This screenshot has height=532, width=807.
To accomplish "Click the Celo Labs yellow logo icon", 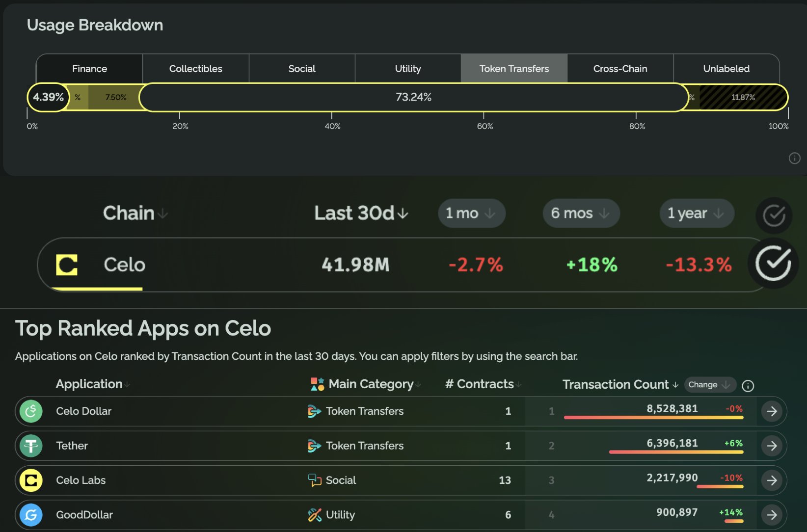I will 31,480.
